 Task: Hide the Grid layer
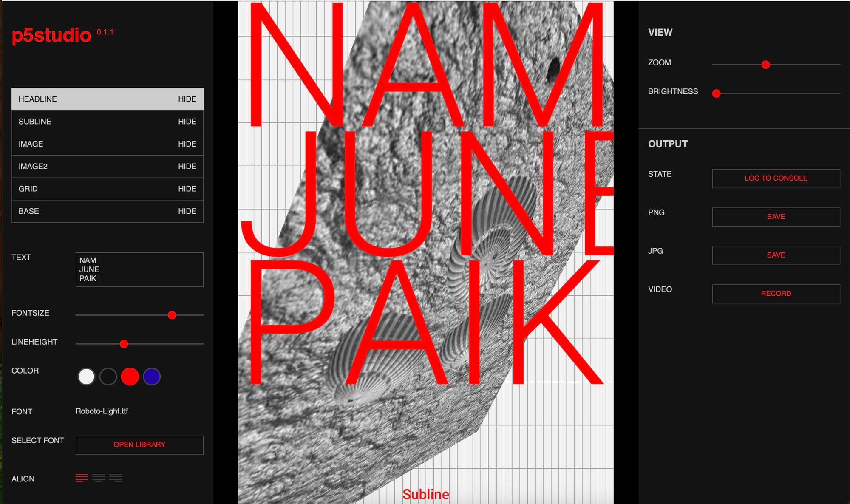pyautogui.click(x=187, y=189)
